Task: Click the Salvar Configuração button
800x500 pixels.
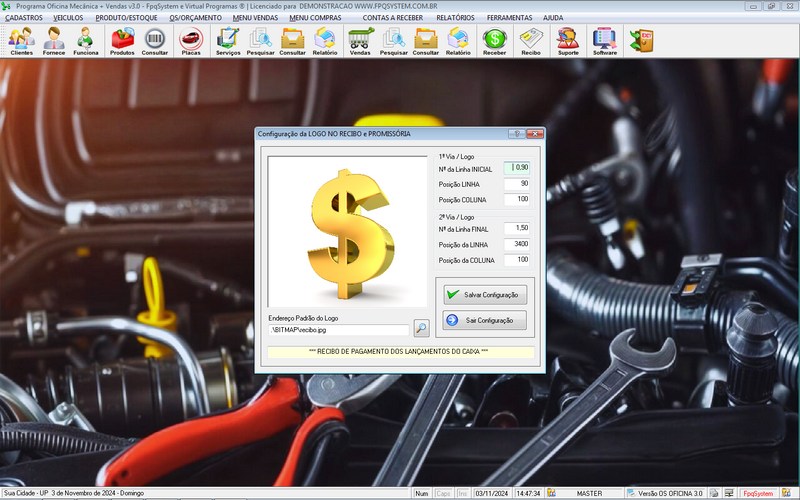Action: [x=484, y=295]
